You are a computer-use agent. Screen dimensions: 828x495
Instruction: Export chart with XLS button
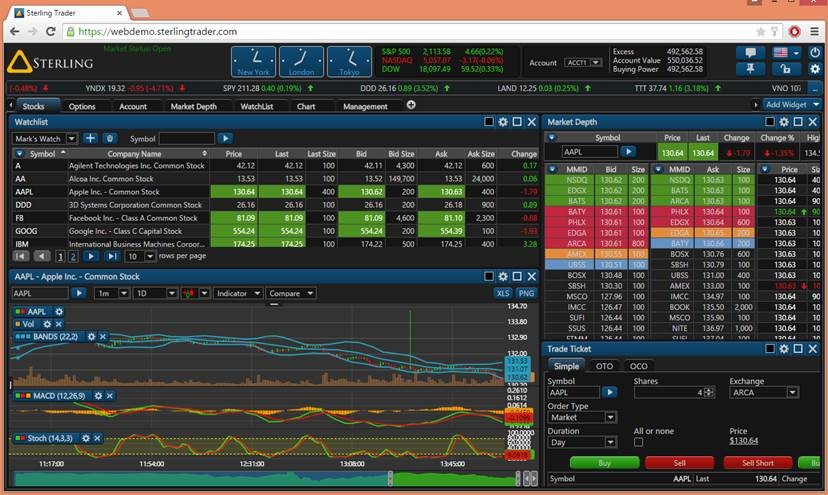[x=503, y=293]
